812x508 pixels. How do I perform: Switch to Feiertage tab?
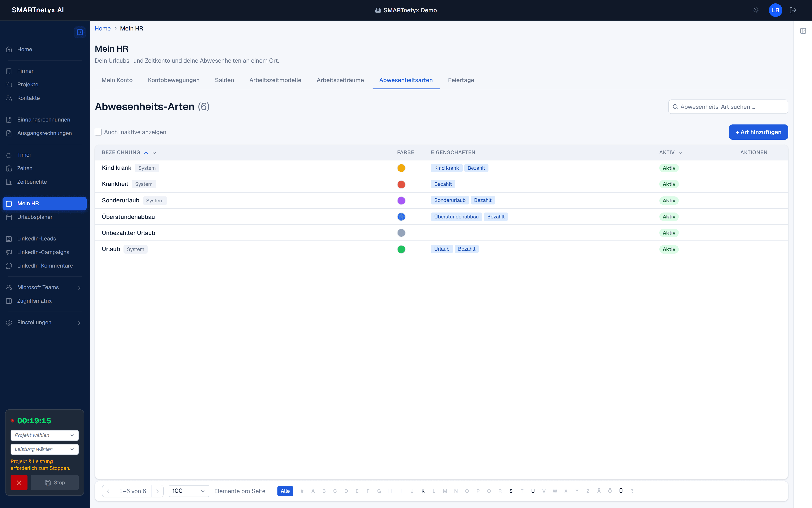coord(461,80)
